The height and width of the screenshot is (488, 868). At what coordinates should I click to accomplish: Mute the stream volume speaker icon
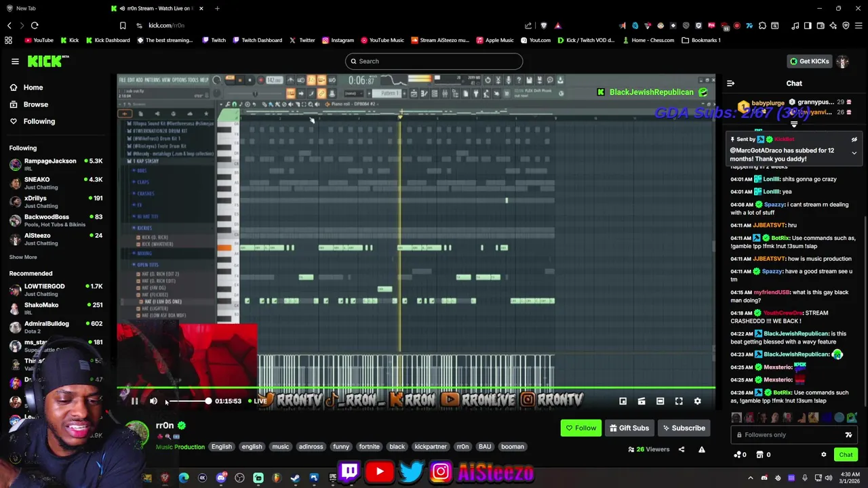[x=153, y=401]
